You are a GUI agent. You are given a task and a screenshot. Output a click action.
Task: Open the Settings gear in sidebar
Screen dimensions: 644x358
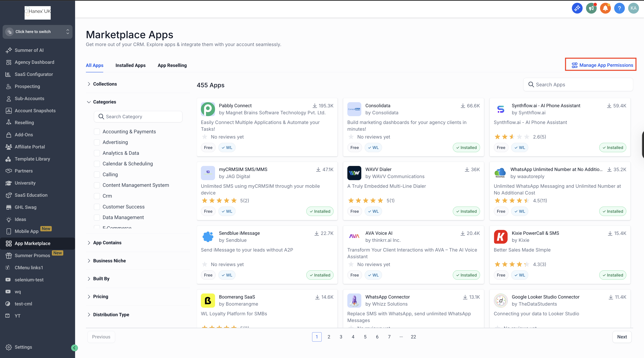(9, 347)
